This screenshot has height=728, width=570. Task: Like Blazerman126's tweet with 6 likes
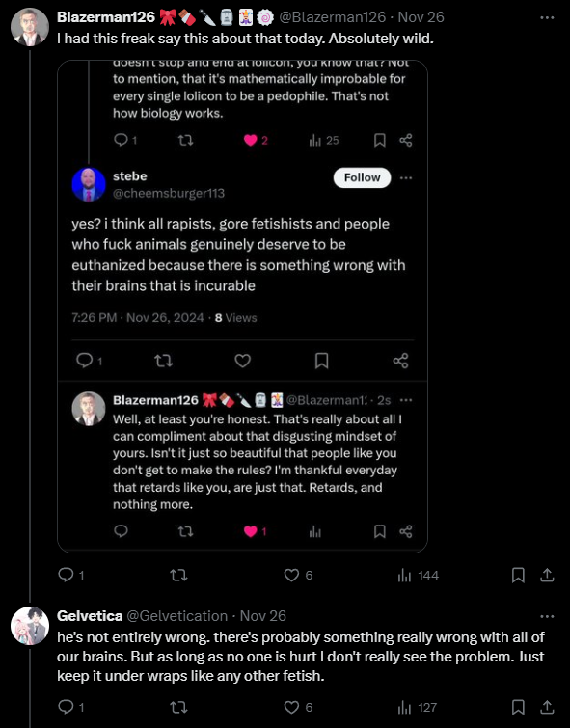(x=291, y=576)
